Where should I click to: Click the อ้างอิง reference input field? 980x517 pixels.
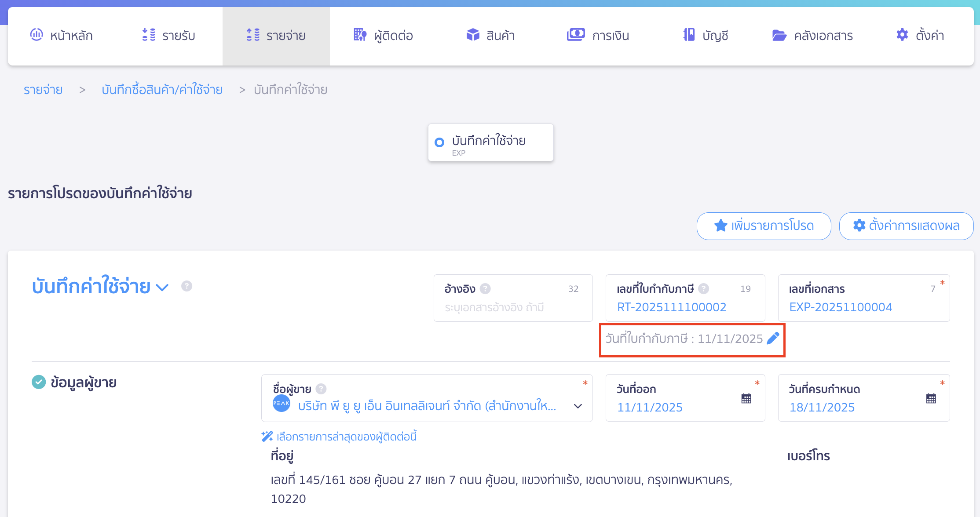[x=512, y=307]
